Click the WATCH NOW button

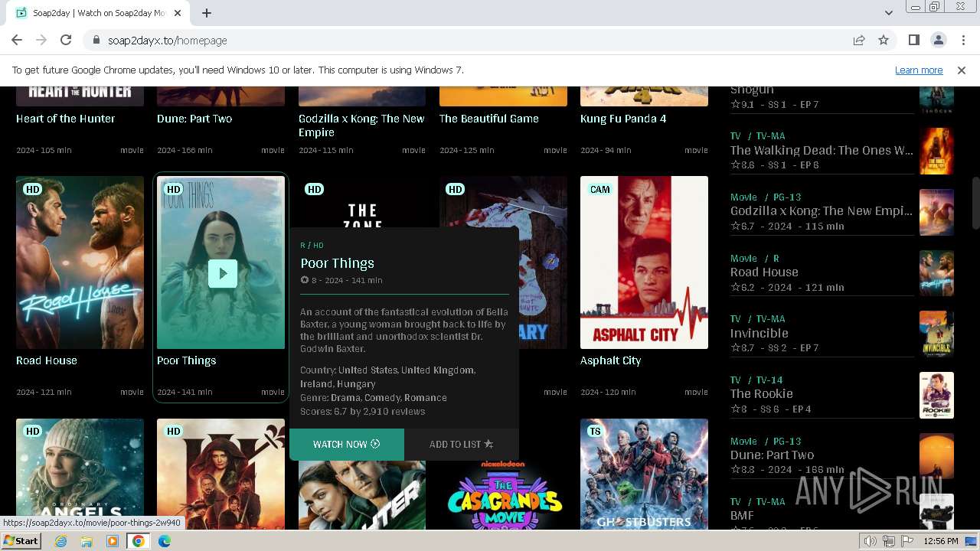coord(347,445)
